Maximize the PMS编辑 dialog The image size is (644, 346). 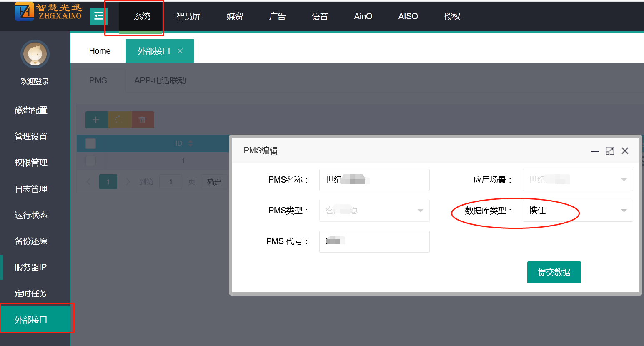pos(610,151)
